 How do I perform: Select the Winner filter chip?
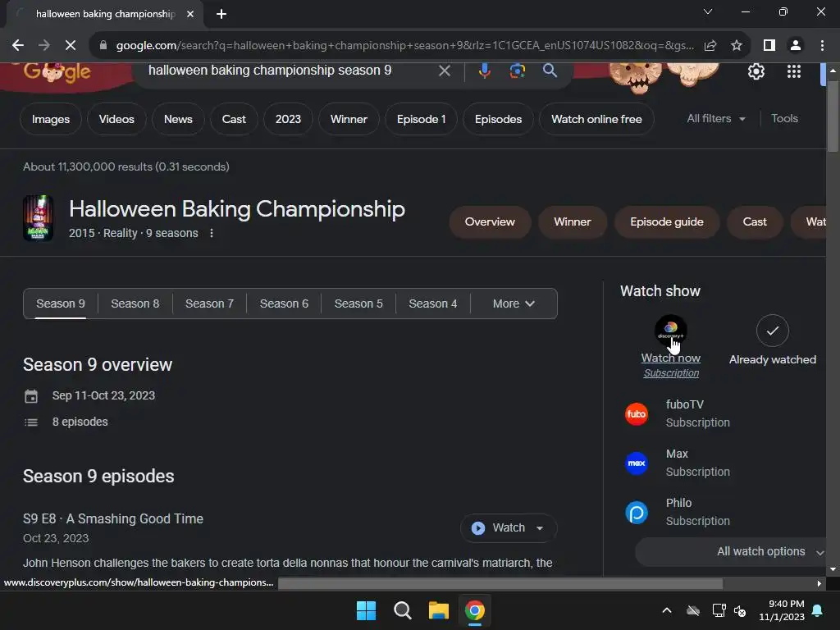click(x=349, y=119)
